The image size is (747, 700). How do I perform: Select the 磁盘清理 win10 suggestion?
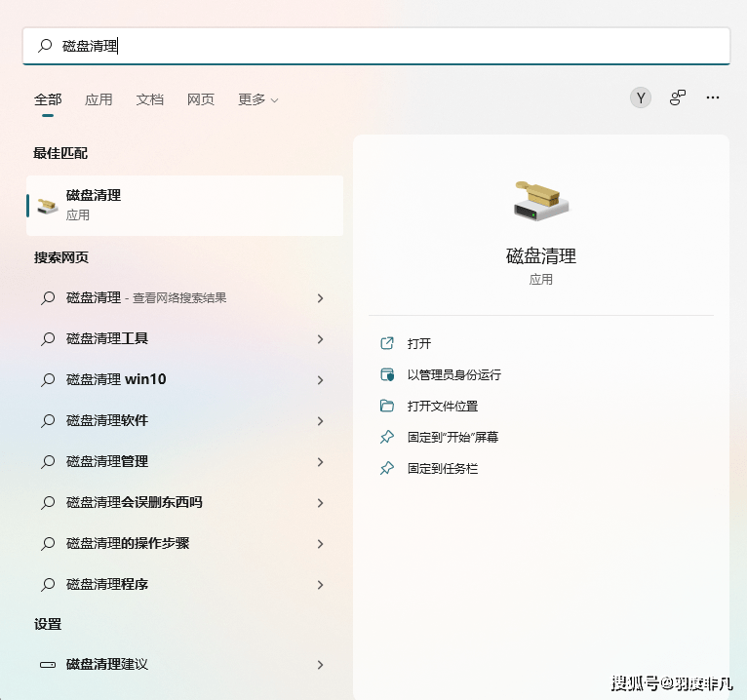(185, 380)
